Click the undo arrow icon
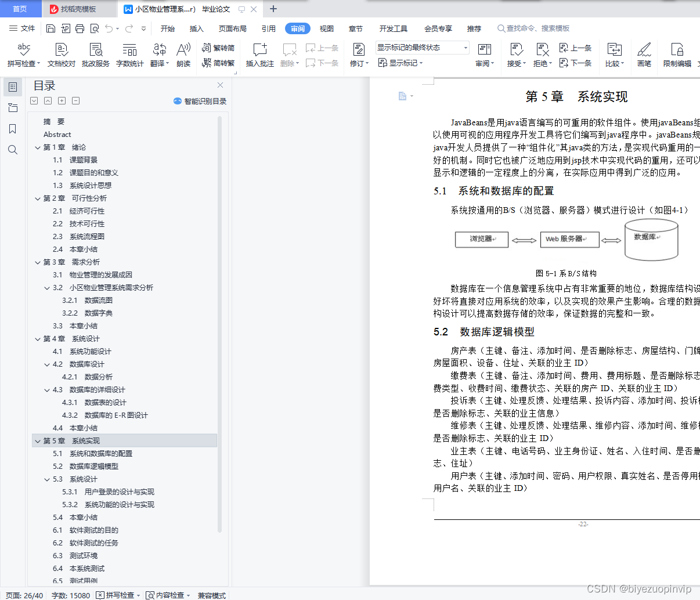Screen dimensions: 700x600 pos(109,28)
